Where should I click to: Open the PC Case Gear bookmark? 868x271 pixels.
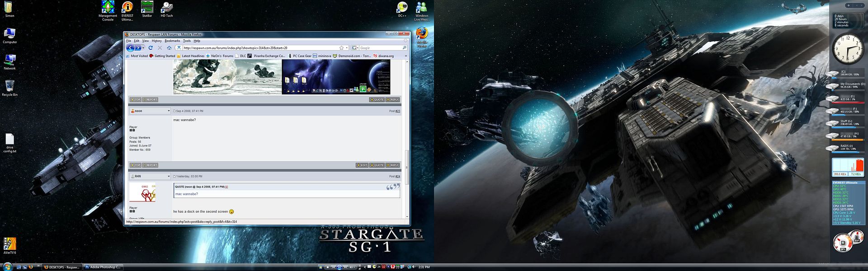coord(299,56)
